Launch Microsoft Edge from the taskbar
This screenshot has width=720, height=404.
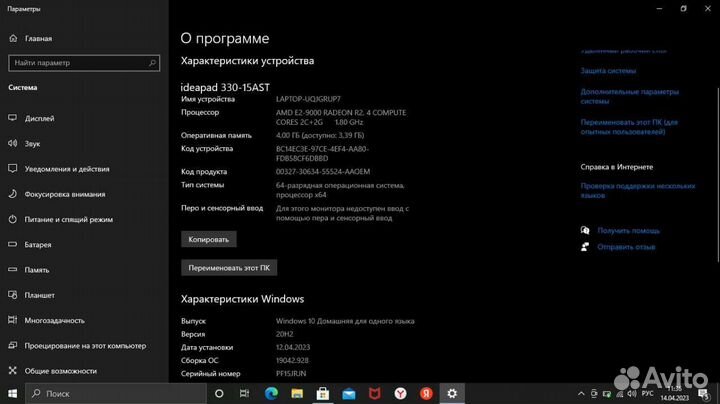coord(271,393)
